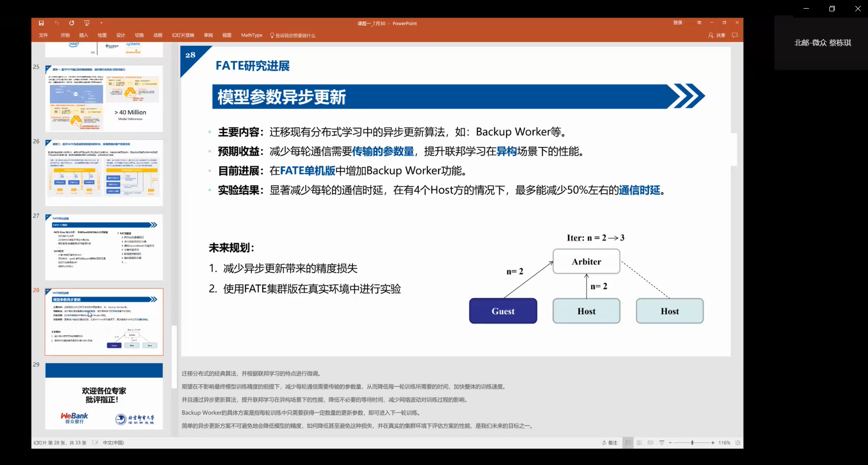Click the slide number 28 badge
The width and height of the screenshot is (868, 465).
190,55
